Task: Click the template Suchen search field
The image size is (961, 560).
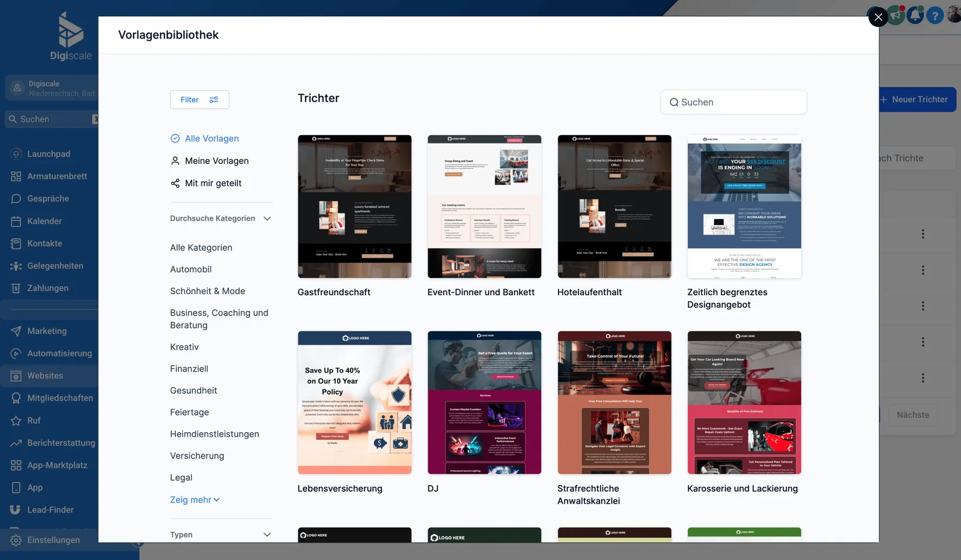Action: (733, 102)
